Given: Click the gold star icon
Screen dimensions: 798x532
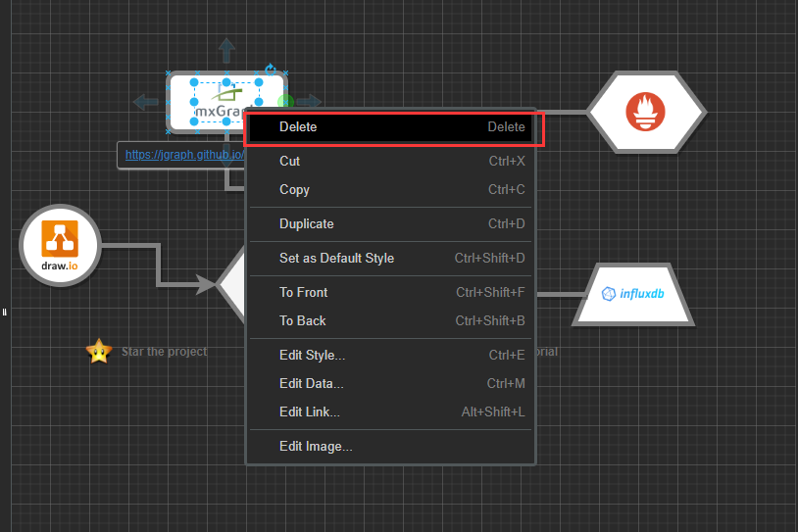Looking at the screenshot, I should pos(99,352).
